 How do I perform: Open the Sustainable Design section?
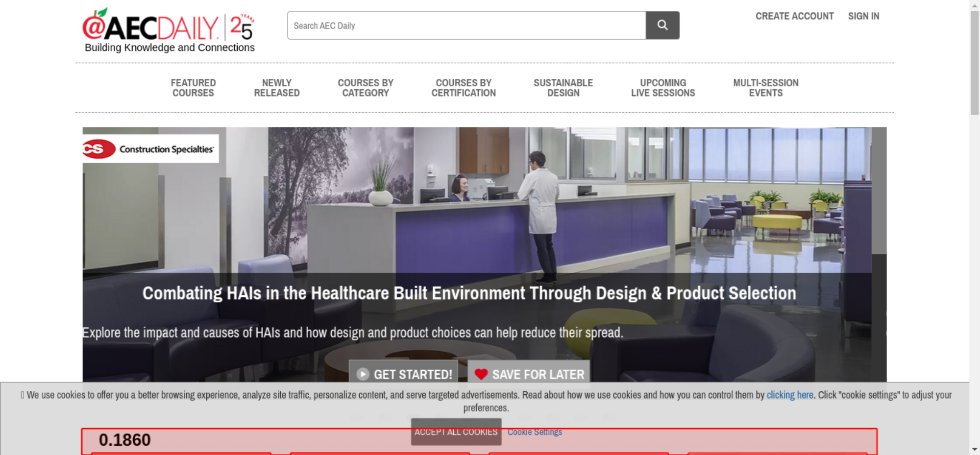[563, 88]
